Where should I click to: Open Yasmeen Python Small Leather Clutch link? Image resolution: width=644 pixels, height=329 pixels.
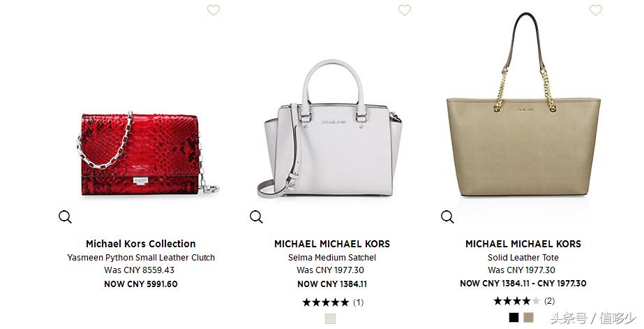141,258
